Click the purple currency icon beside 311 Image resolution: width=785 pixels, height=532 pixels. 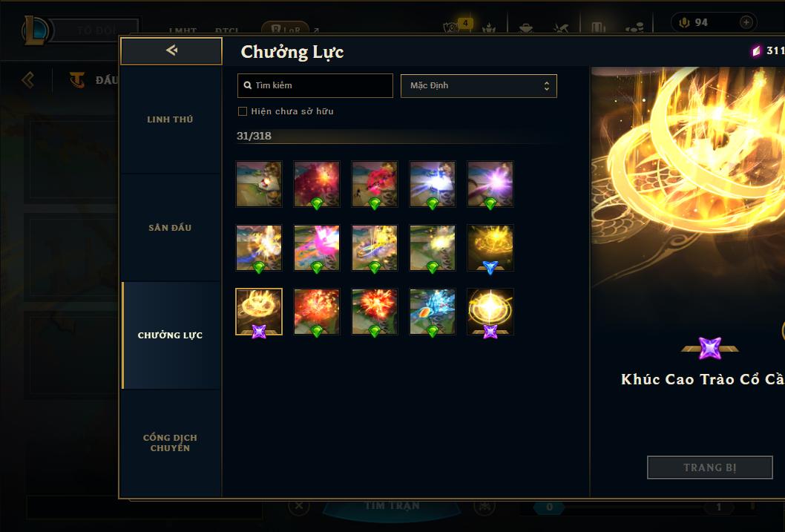[756, 50]
